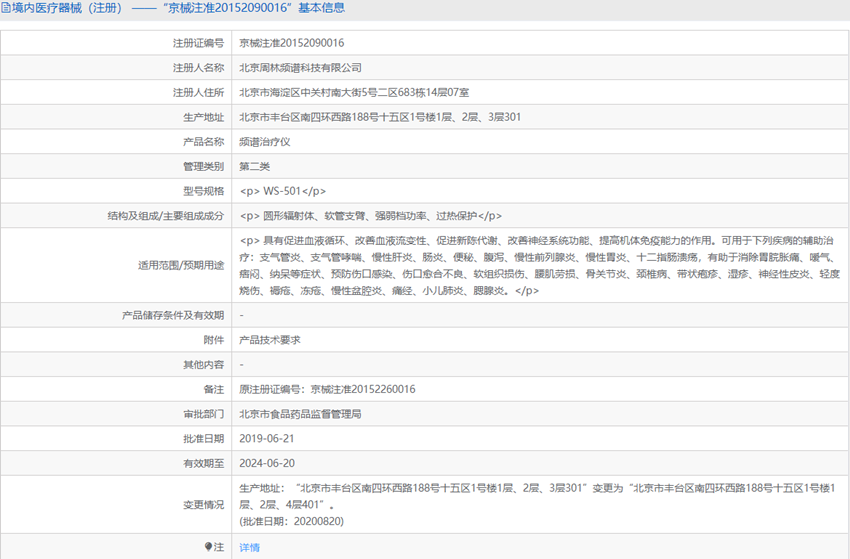
Task: Click the 备注 field label
Action: click(x=214, y=389)
